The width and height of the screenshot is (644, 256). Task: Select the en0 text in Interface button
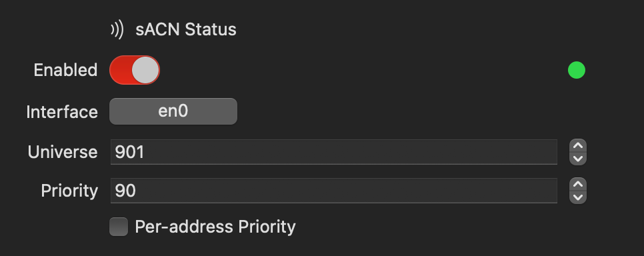click(x=173, y=111)
